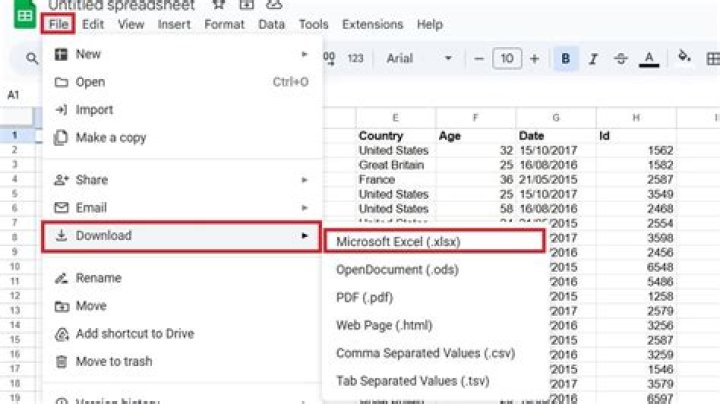
Task: Click the font size field showing 10
Action: pyautogui.click(x=507, y=59)
